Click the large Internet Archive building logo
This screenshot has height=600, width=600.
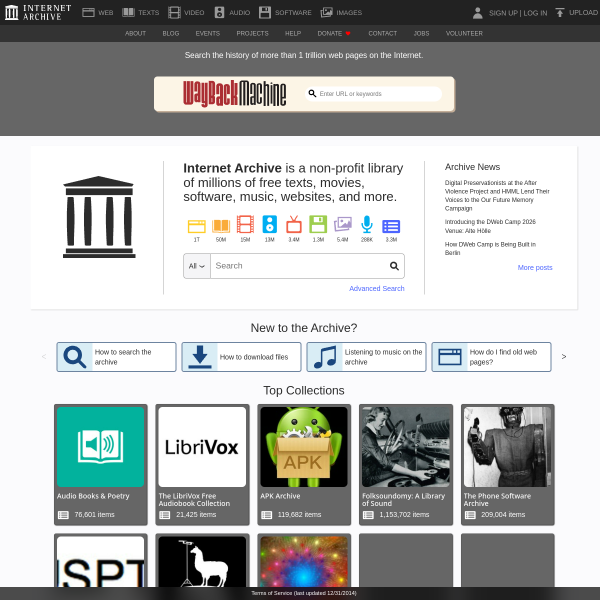coord(99,217)
